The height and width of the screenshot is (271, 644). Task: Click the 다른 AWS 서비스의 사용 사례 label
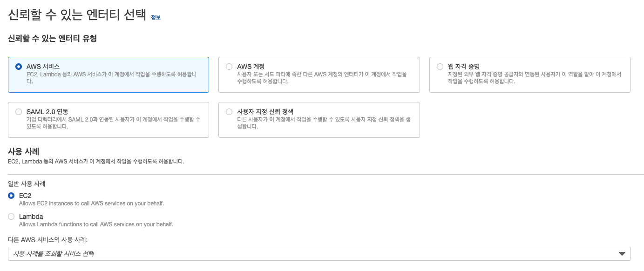click(48, 240)
